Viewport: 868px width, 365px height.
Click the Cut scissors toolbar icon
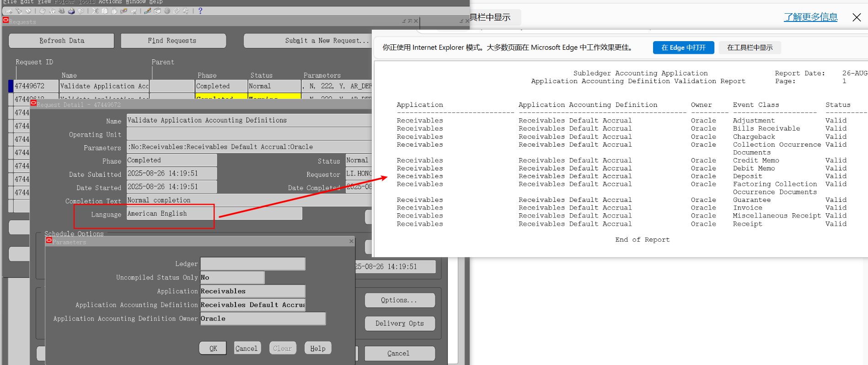(x=95, y=11)
